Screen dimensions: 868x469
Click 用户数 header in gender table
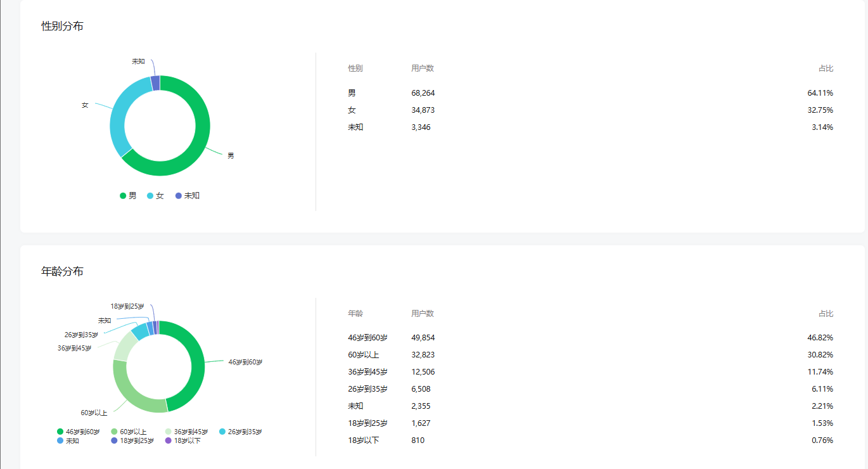click(423, 68)
